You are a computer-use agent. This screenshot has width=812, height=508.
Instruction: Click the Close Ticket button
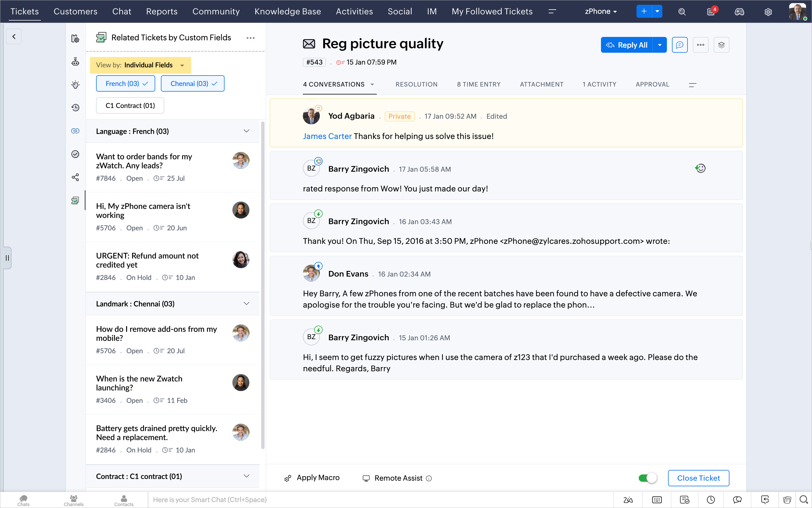point(698,478)
